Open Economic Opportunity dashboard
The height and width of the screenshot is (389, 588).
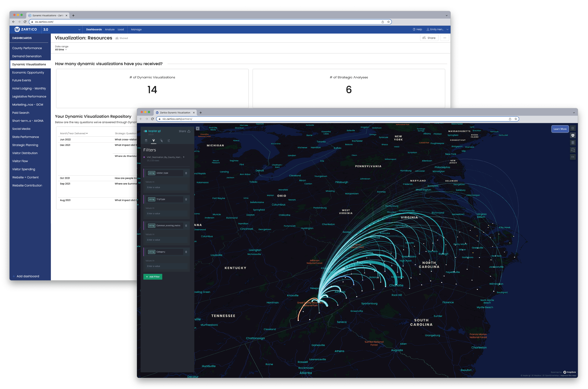coord(28,72)
